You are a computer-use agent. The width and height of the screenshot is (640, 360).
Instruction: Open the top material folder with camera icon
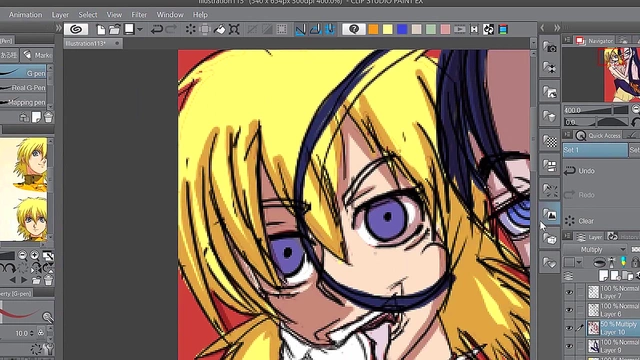click(x=550, y=47)
